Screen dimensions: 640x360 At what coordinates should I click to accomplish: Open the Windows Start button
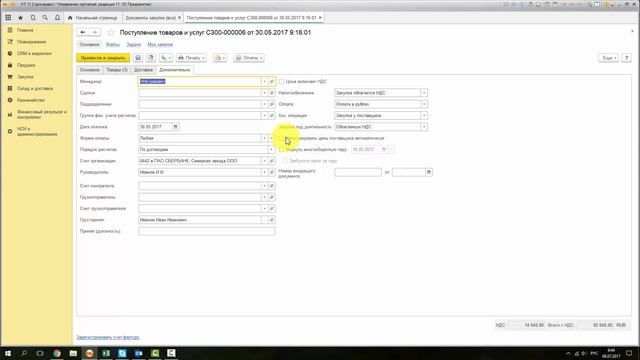pos(8,353)
